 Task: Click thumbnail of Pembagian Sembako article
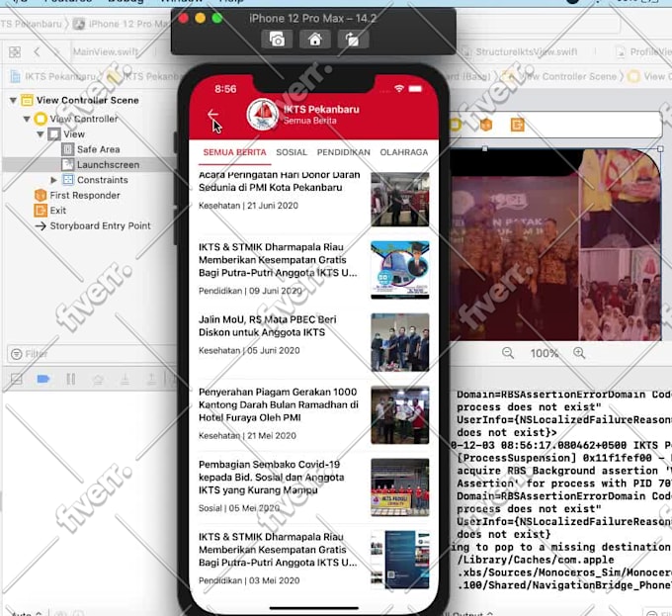[400, 487]
